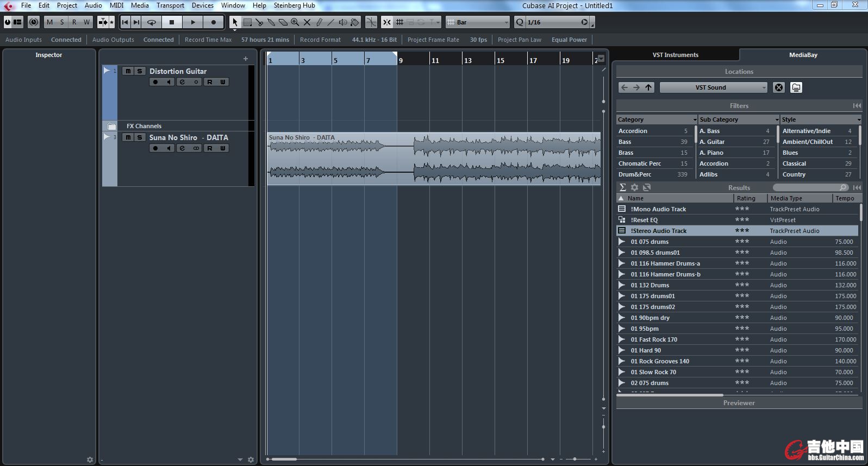
Task: Toggle Constrain Delay Compensation button
Action: (x=34, y=22)
